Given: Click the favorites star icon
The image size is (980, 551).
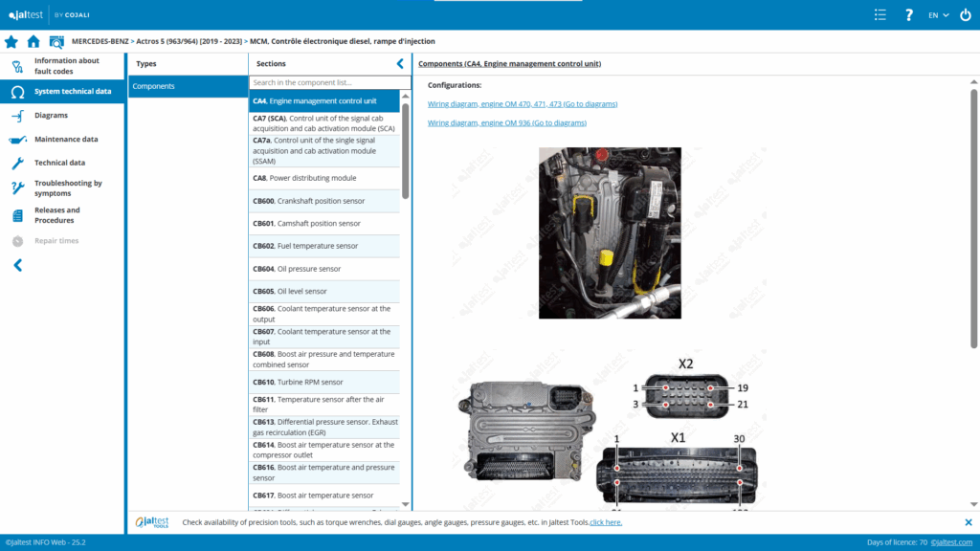Looking at the screenshot, I should [x=11, y=42].
